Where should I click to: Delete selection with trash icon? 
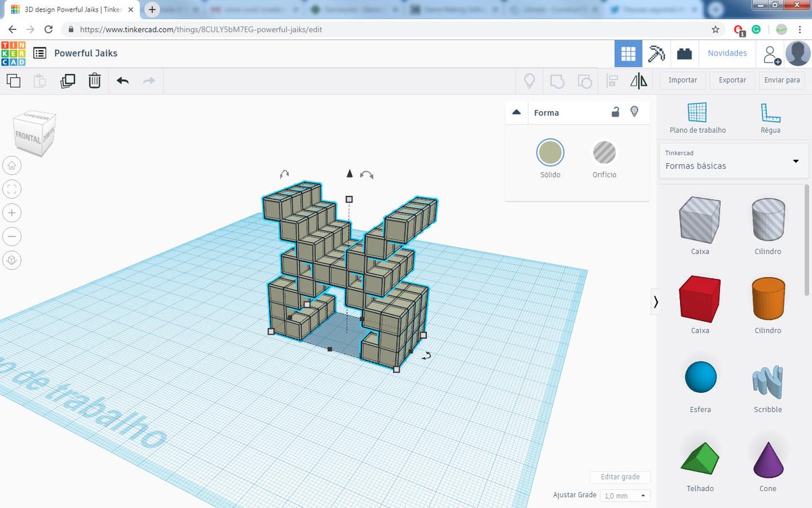point(95,81)
